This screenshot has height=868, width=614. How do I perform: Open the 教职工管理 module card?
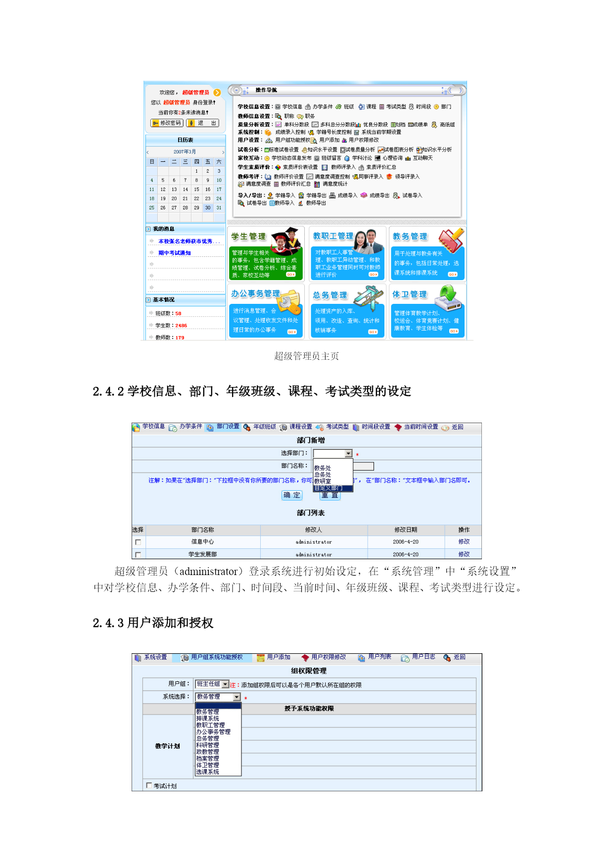(x=347, y=254)
